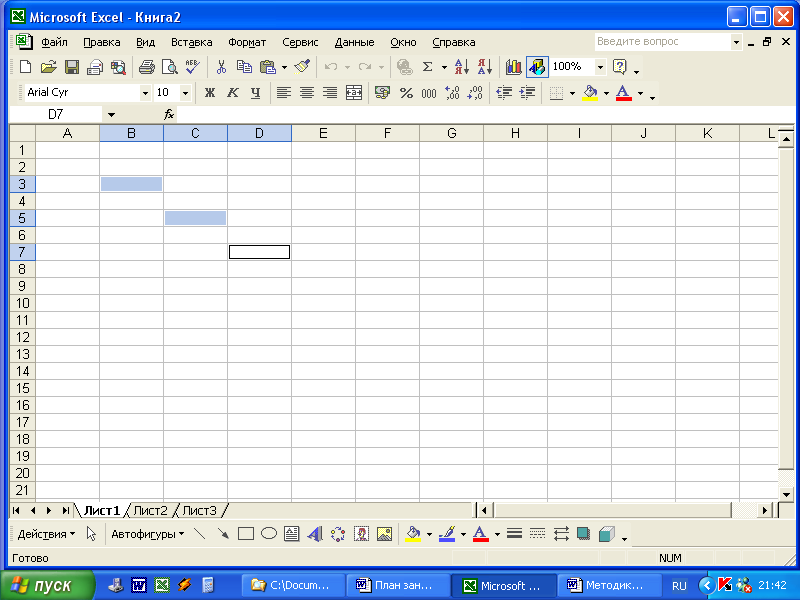The image size is (800, 600).
Task: Open the Вставка menu
Action: (x=191, y=42)
